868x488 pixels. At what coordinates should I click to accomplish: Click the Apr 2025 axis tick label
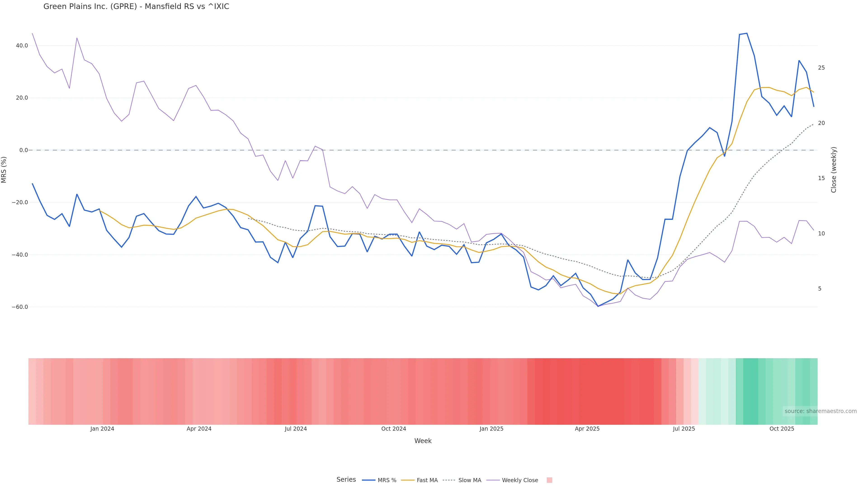[587, 429]
